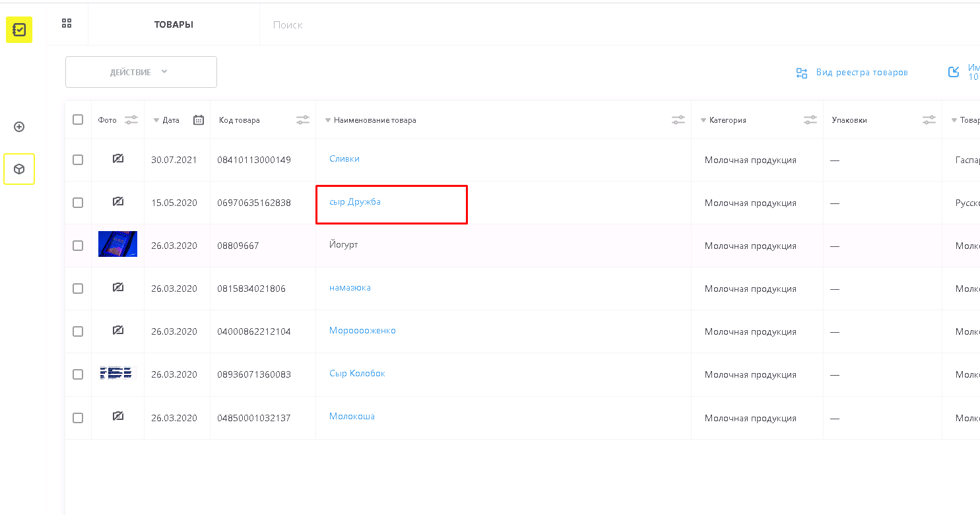Open the намазюка product link
Viewport: 980px width, 515px height.
coord(350,287)
